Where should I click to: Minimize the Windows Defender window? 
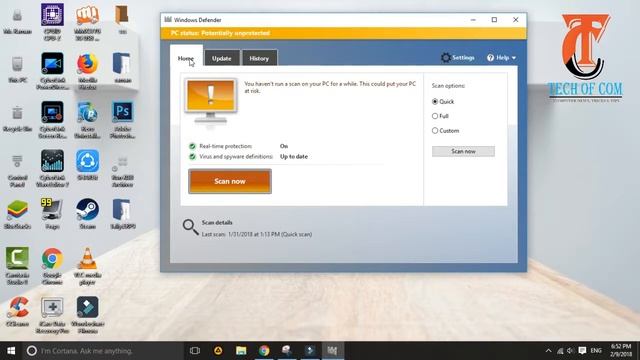click(473, 20)
